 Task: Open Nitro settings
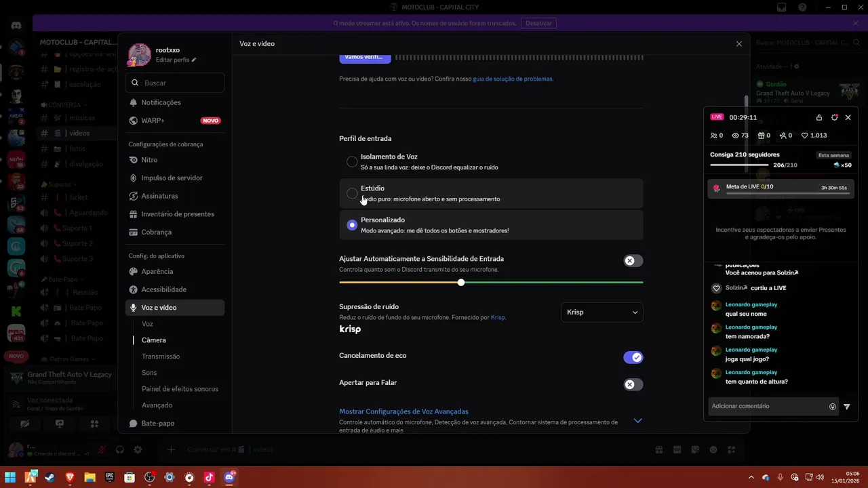click(x=175, y=160)
